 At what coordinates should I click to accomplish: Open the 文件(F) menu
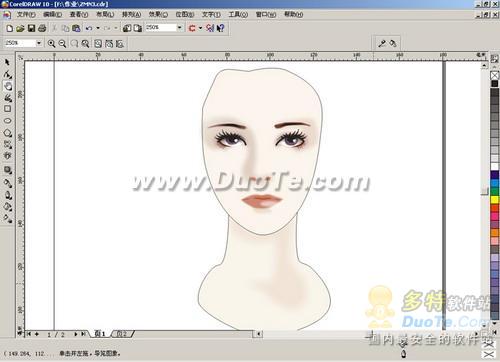tap(26, 15)
